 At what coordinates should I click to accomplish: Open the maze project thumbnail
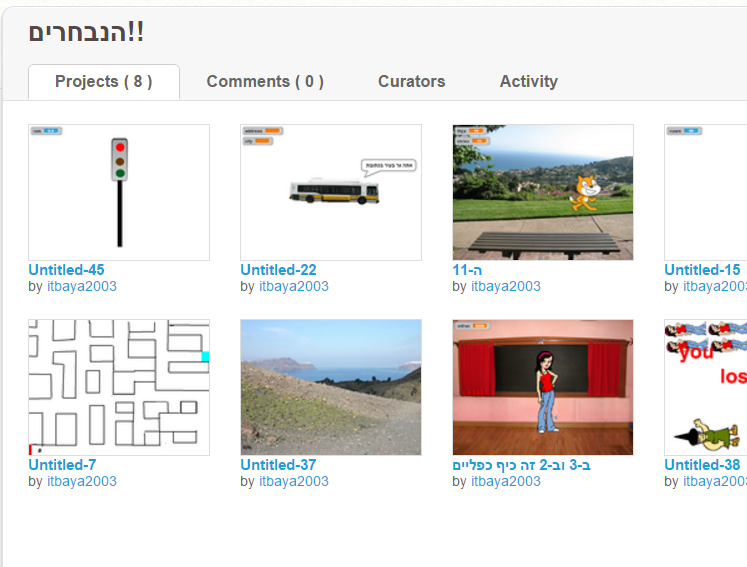pos(119,387)
